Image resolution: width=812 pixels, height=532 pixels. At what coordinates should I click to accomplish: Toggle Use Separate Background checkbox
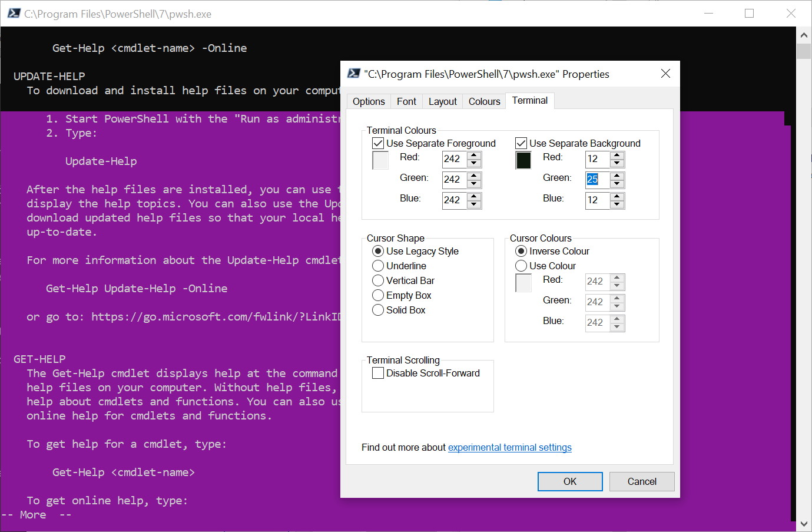[x=521, y=143]
